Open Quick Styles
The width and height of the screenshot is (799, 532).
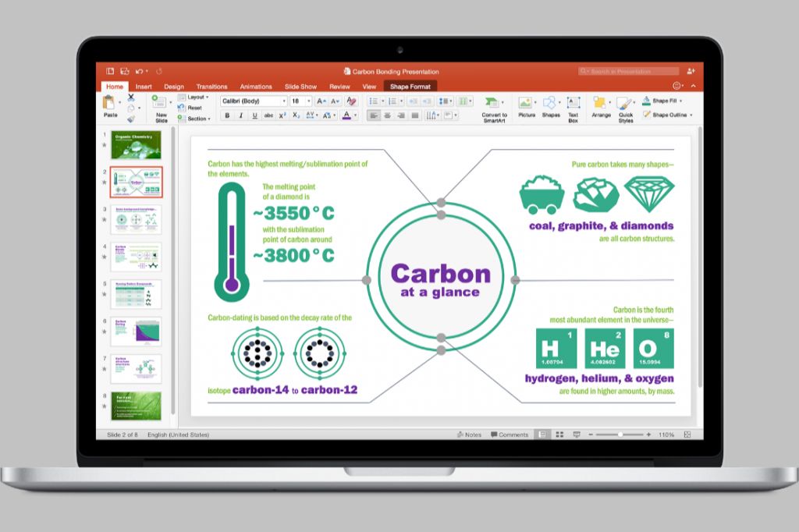coord(626,109)
